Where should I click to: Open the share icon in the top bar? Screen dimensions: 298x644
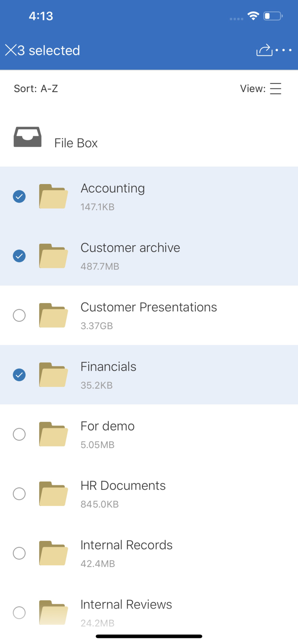click(264, 50)
